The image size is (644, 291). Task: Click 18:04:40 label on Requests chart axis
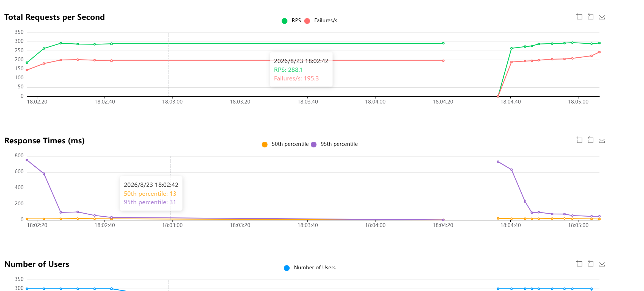(511, 102)
